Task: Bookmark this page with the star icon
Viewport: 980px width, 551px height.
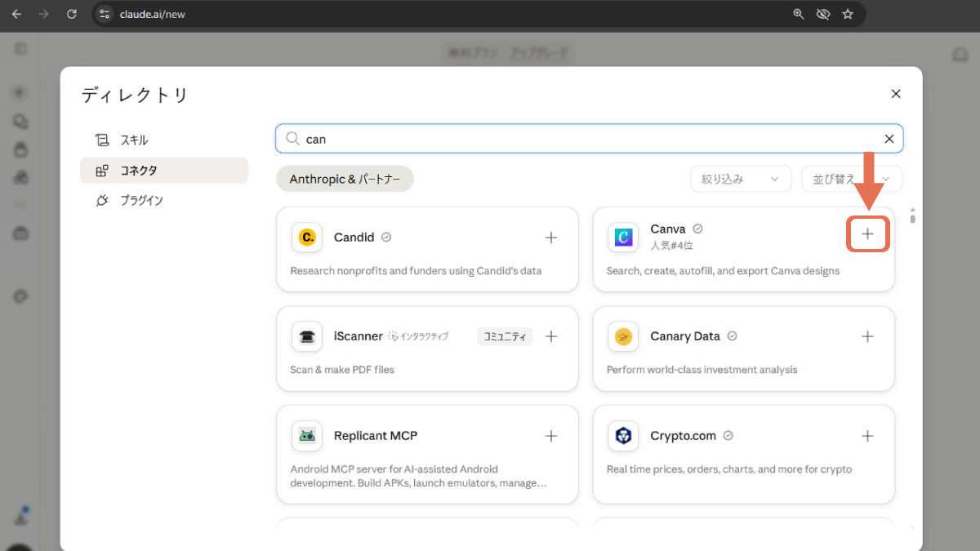Action: [848, 14]
